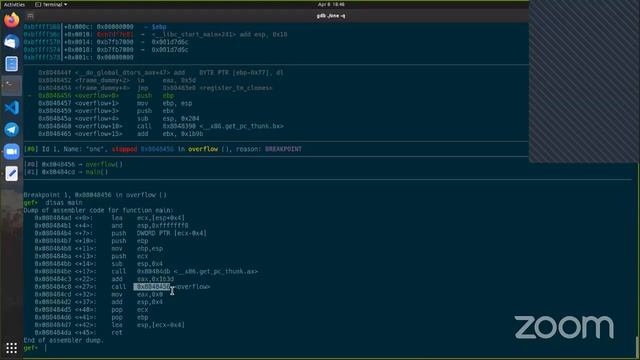Click highlighted call address before <overflow>
The image size is (640, 360).
pyautogui.click(x=152, y=287)
